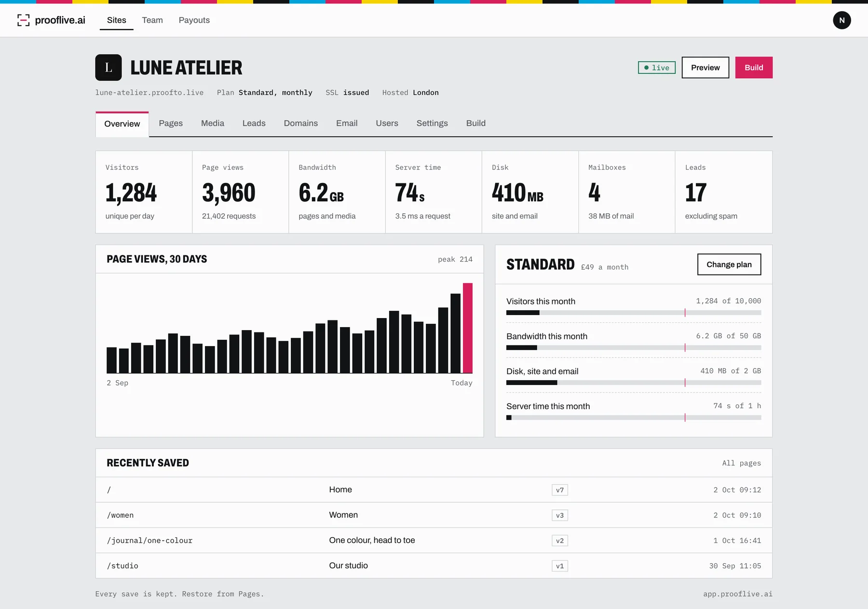Click the pink Today bar in the chart
This screenshot has height=609, width=868.
(468, 328)
